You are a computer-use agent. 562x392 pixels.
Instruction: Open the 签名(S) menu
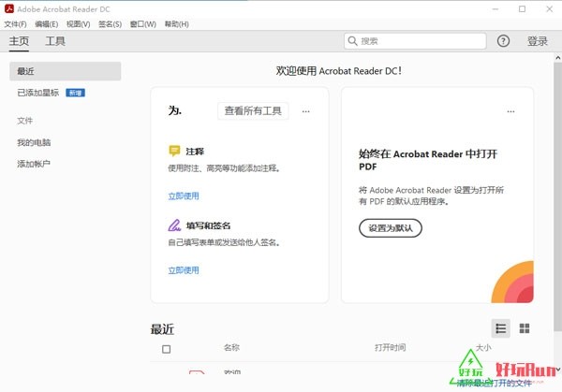point(110,24)
